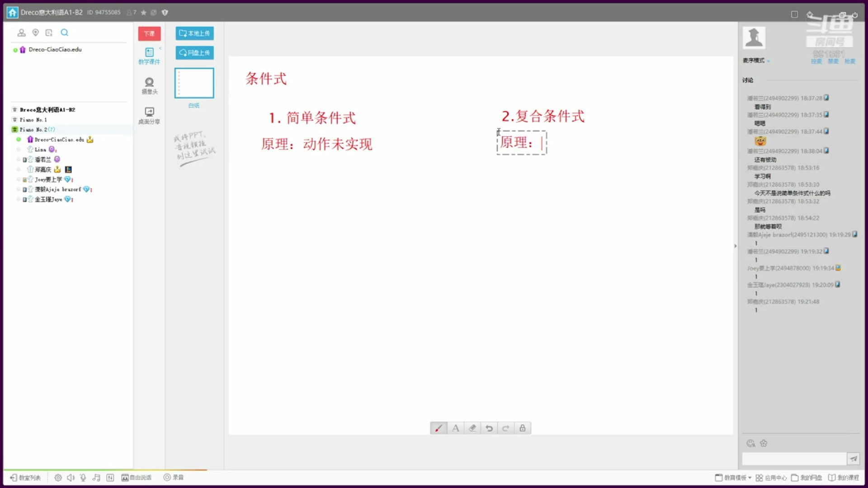Open the 桌面分享 desktop share tab
The image size is (868, 488).
click(x=149, y=116)
